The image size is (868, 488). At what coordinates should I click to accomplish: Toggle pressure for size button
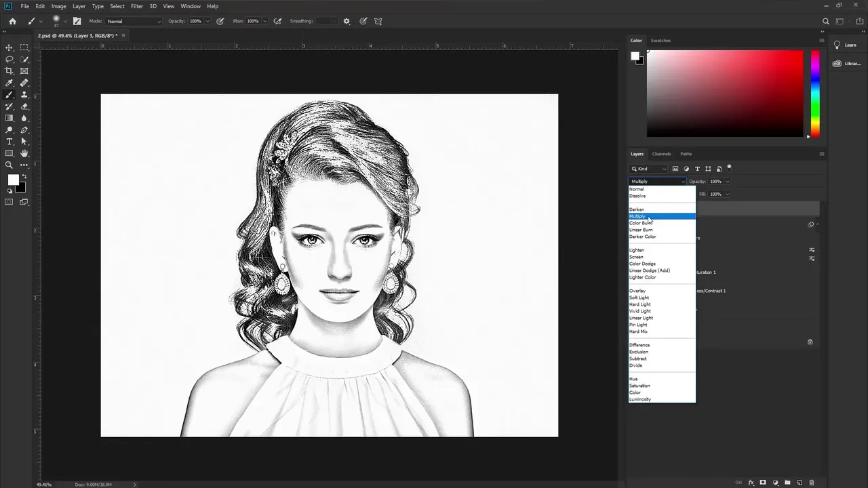point(363,21)
